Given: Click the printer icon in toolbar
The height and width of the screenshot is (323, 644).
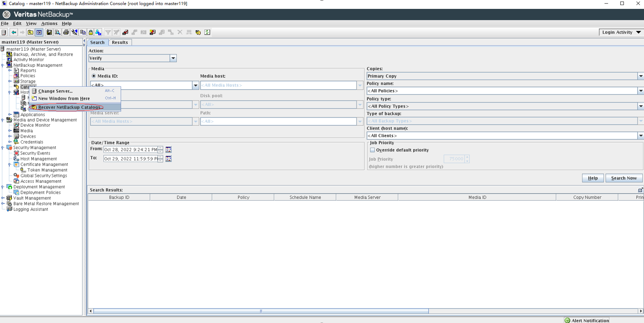Looking at the screenshot, I should coord(66,33).
